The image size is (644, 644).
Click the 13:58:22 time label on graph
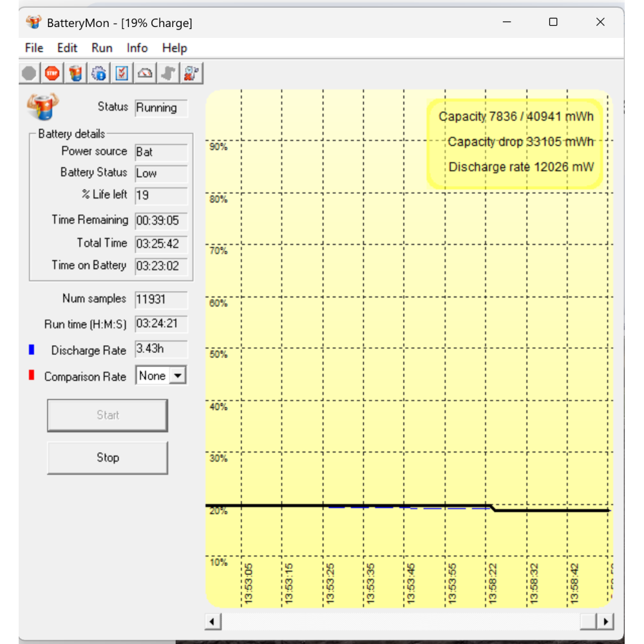pyautogui.click(x=493, y=583)
